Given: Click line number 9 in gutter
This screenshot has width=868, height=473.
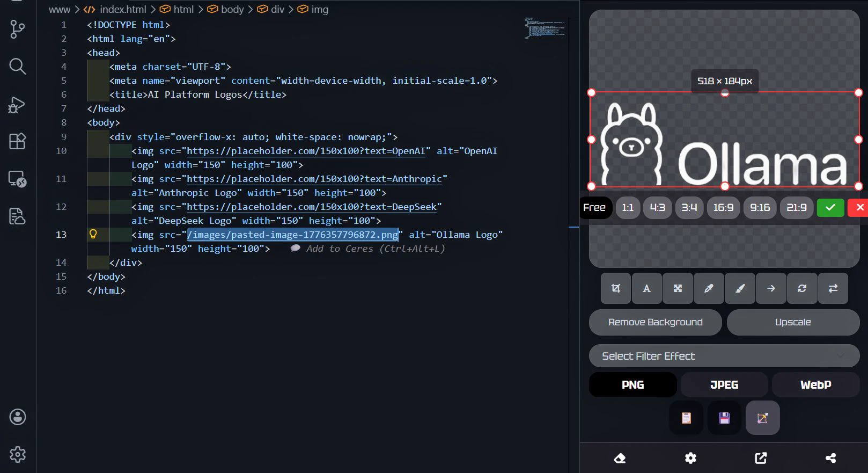Looking at the screenshot, I should pyautogui.click(x=64, y=137).
